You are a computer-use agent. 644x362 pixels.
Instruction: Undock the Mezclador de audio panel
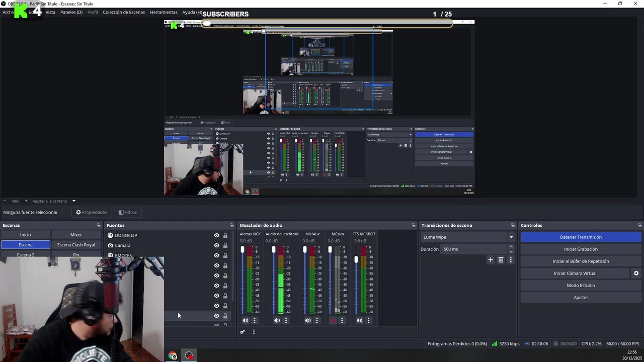click(x=414, y=225)
